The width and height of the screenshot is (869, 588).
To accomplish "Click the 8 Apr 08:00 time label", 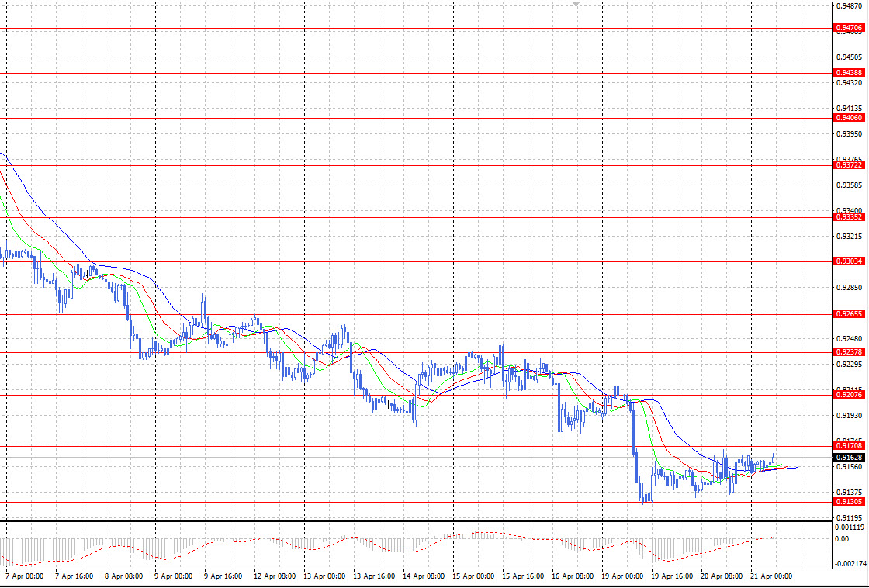I will [123, 576].
